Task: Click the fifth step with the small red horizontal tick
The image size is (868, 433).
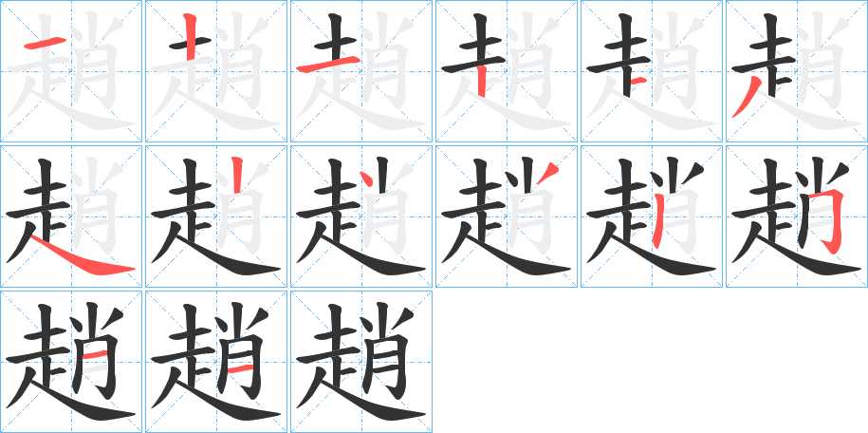Action: tap(651, 71)
